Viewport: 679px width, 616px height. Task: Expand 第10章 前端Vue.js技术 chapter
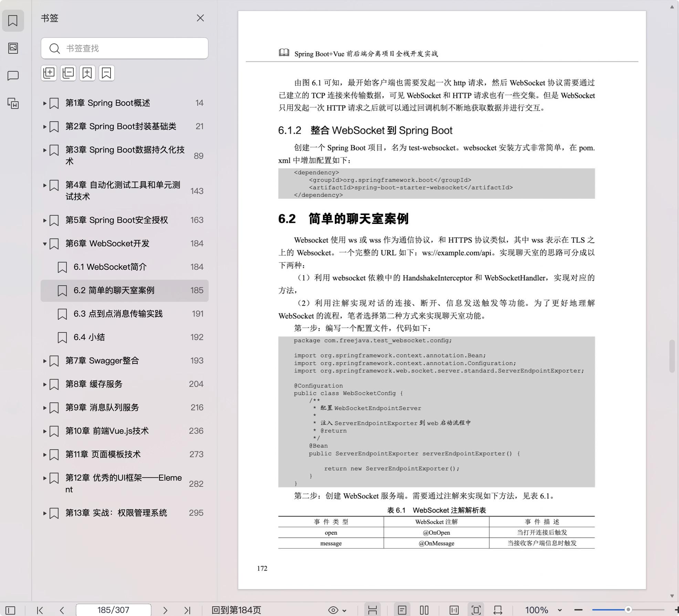[x=45, y=431]
